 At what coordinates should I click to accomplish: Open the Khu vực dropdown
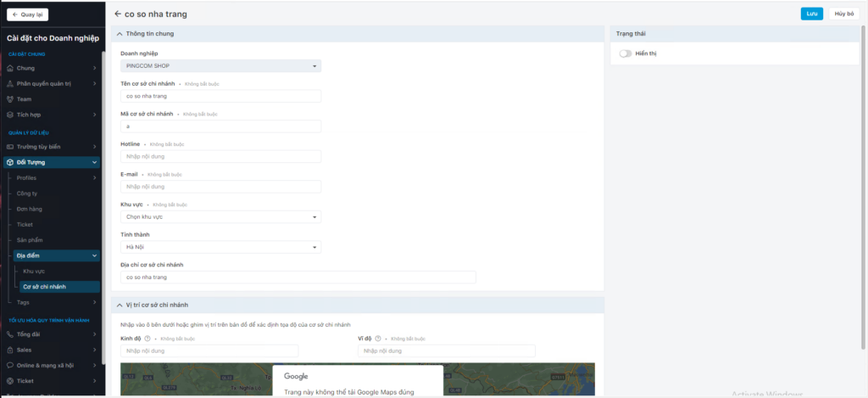(221, 216)
